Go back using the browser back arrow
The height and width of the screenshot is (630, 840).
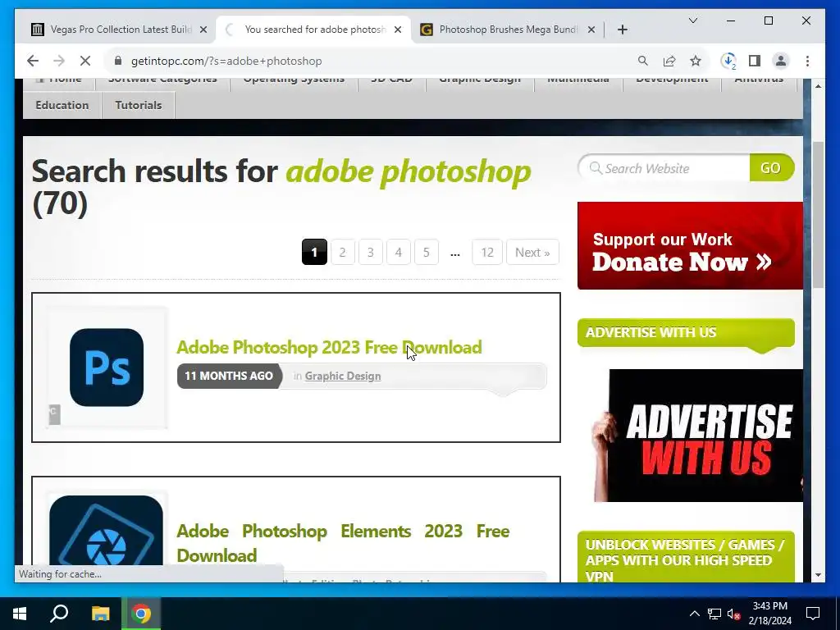click(x=33, y=61)
